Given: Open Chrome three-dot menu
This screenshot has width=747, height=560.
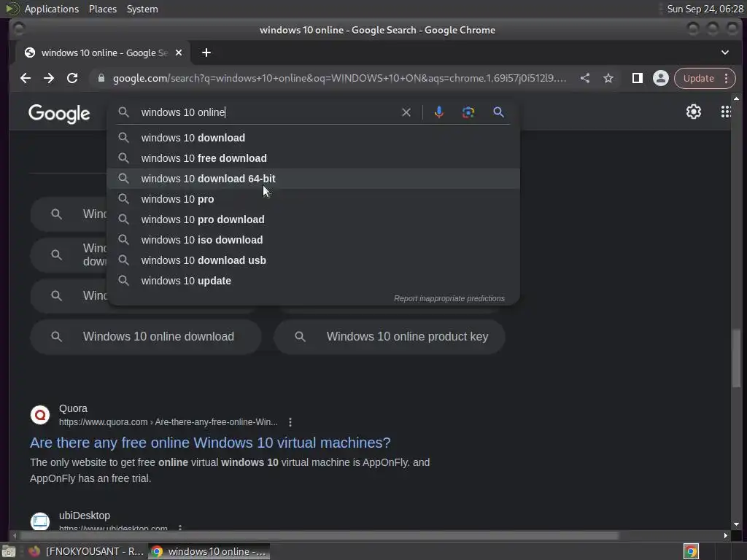Looking at the screenshot, I should coord(727,78).
